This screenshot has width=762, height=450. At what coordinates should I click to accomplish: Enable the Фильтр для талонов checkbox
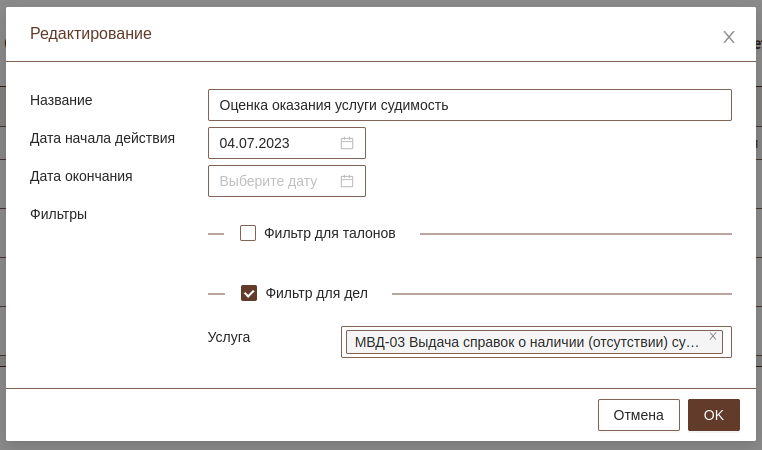tap(248, 233)
